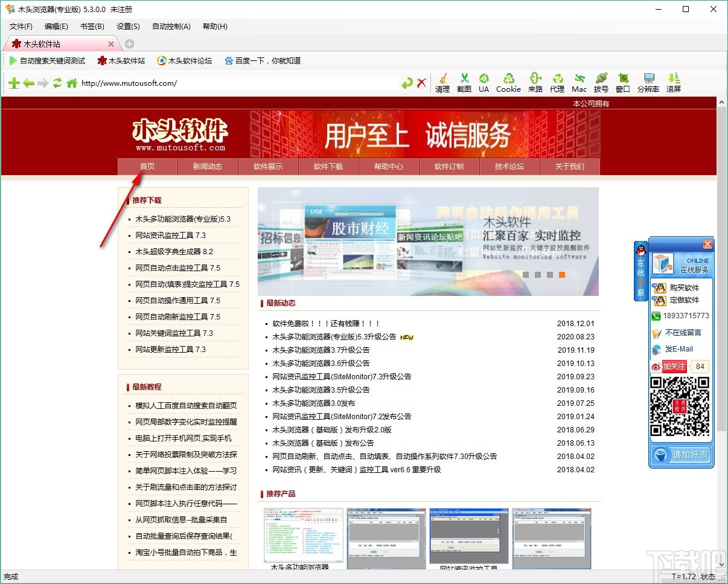Go forward with the right arrow icon
Screen dimensions: 728x584
43,83
